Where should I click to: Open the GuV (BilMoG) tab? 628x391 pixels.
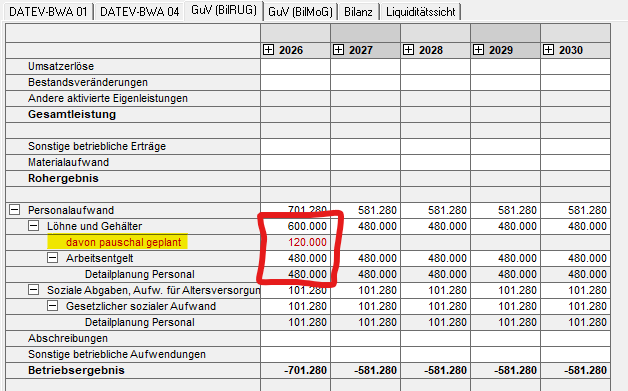coord(300,12)
